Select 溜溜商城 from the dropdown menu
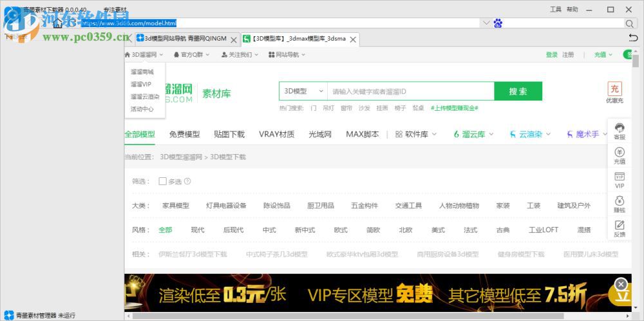Image resolution: width=644 pixels, height=321 pixels. (x=142, y=72)
